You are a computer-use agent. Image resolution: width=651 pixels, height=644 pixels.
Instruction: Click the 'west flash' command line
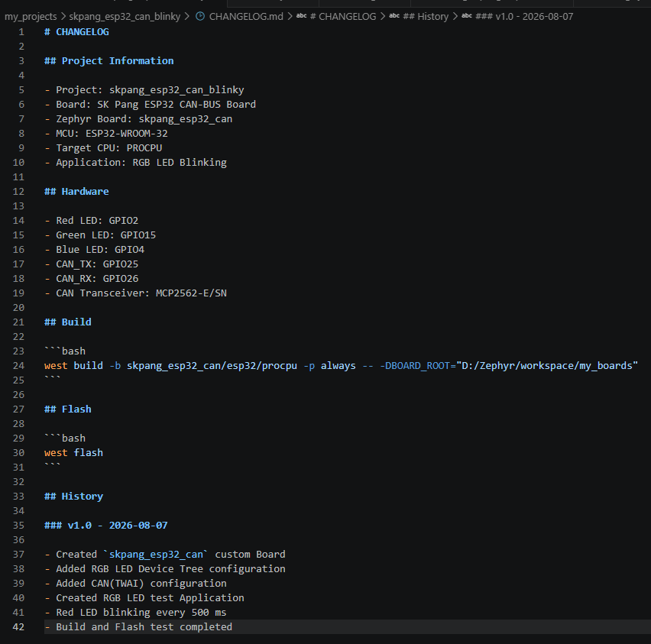(x=74, y=453)
